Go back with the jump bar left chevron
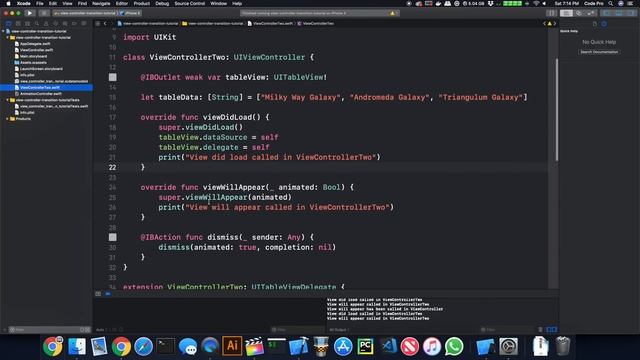Screen dimensions: 640x360 105,24
